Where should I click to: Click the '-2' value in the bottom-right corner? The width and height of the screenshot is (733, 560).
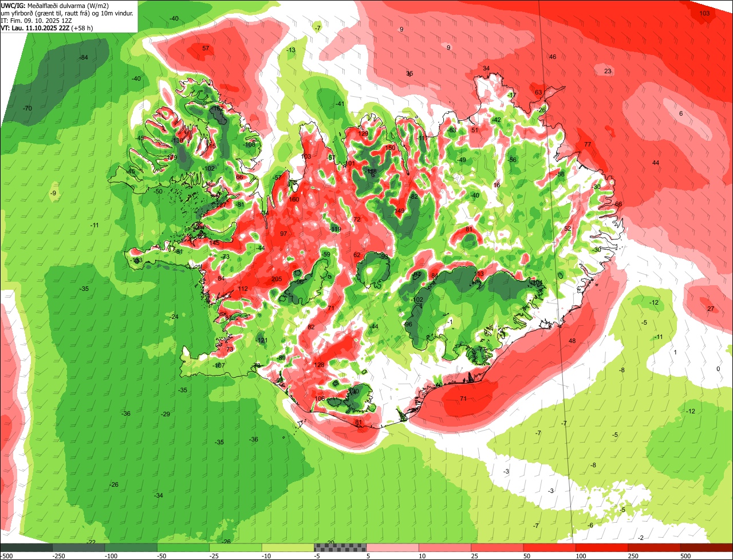641,538
